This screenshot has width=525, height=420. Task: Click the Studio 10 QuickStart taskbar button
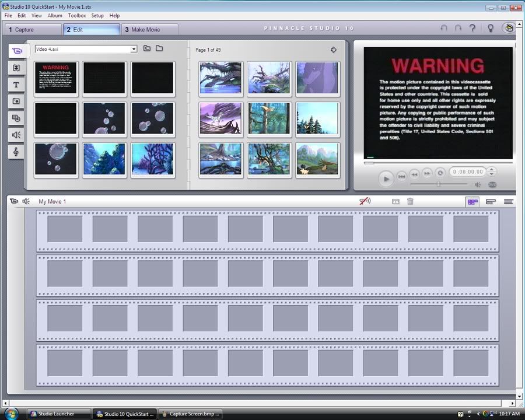pos(125,414)
